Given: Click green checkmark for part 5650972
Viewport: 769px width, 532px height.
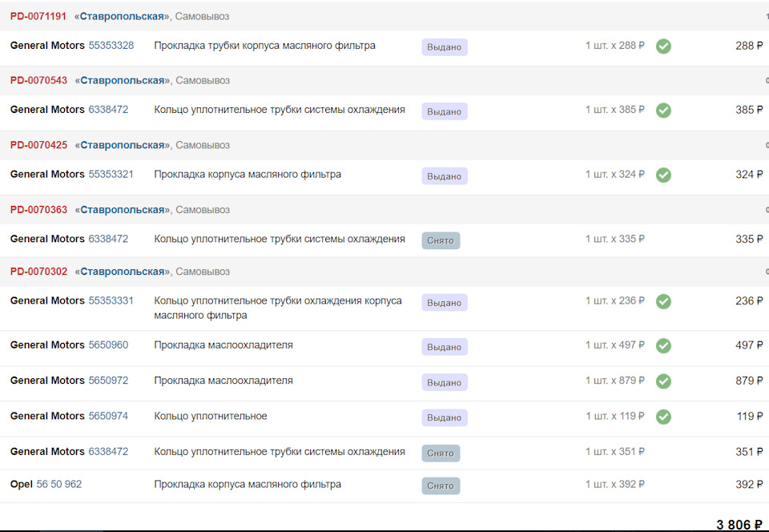Looking at the screenshot, I should pos(663,381).
